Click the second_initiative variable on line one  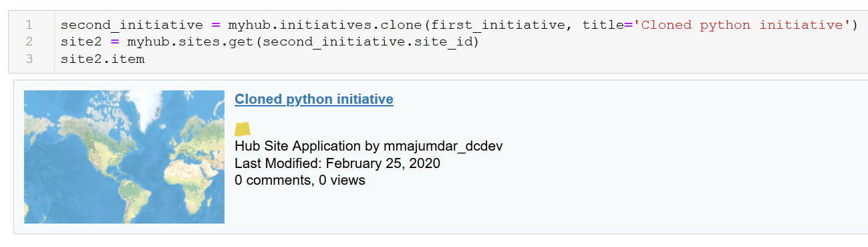click(x=132, y=25)
